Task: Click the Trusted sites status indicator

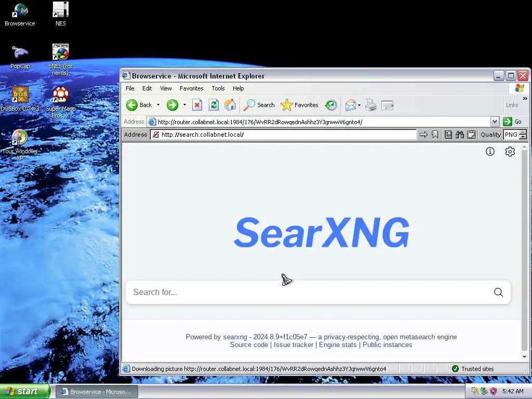Action: (473, 369)
